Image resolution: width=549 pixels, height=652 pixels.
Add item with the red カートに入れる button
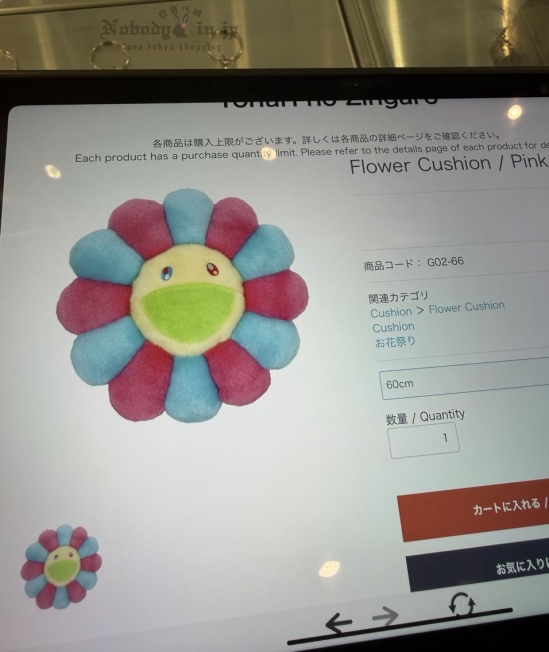(x=473, y=511)
